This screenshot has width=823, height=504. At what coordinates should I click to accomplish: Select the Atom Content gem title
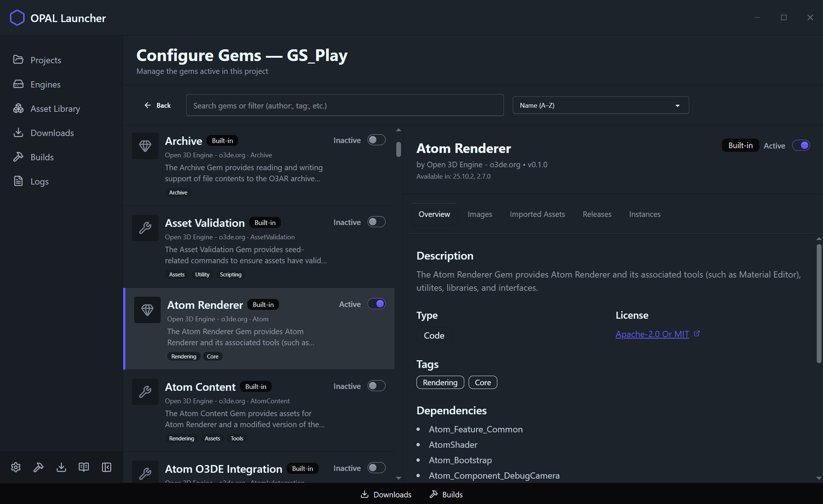click(200, 387)
